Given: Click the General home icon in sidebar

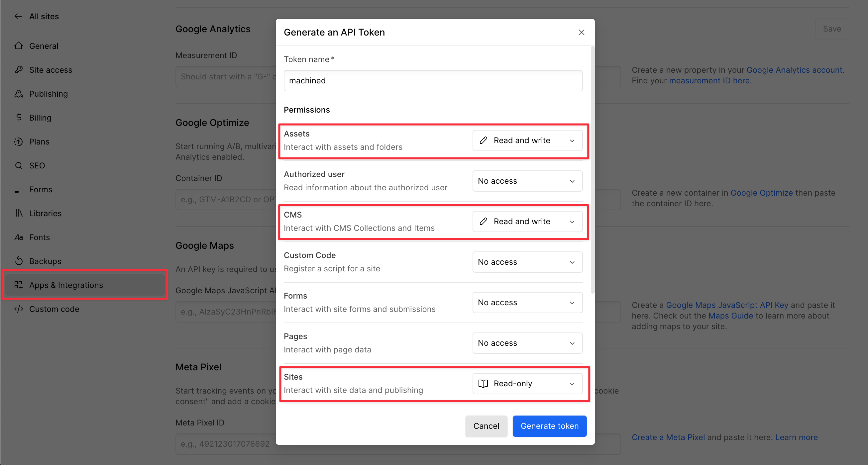Looking at the screenshot, I should 19,46.
